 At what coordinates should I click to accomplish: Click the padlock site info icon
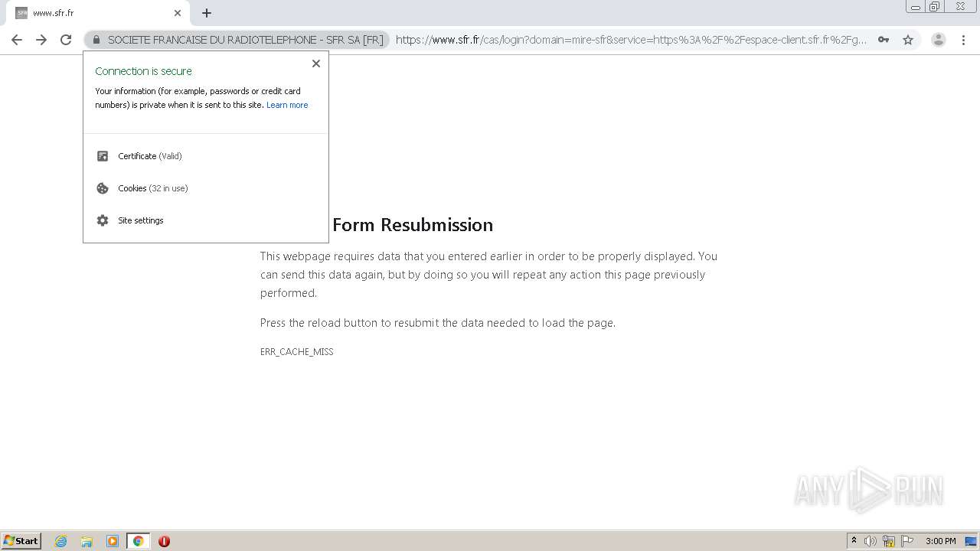click(96, 40)
